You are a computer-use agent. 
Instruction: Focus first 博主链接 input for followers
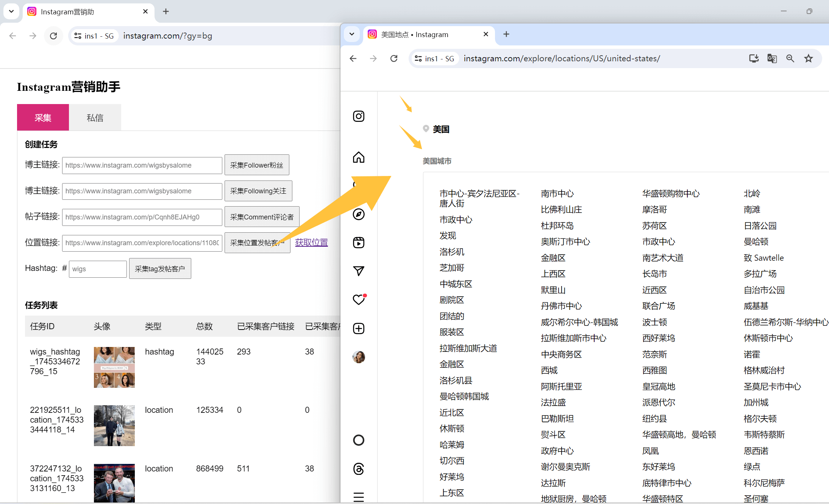tap(142, 165)
